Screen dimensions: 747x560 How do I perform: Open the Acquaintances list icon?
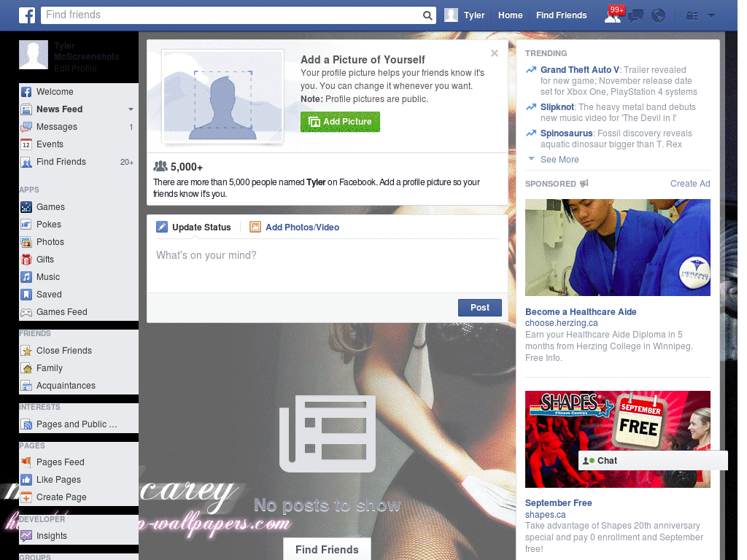pyautogui.click(x=26, y=386)
